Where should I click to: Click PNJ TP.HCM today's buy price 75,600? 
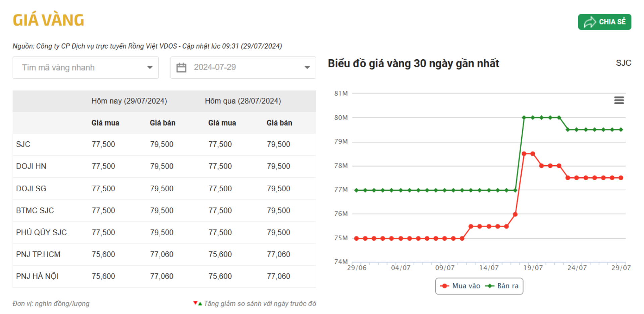(x=103, y=254)
